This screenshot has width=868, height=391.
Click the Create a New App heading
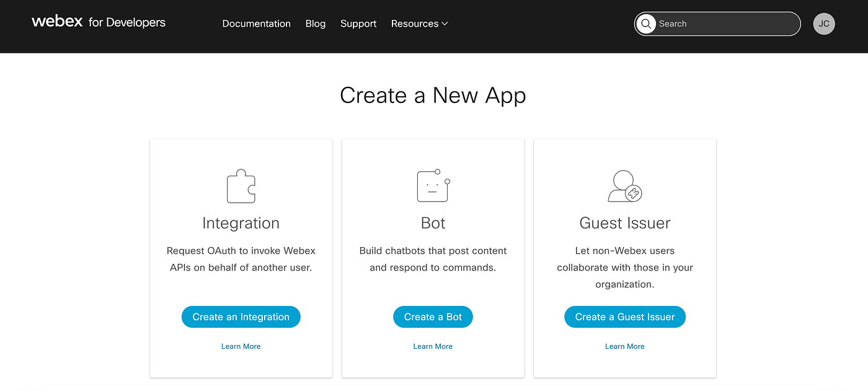pyautogui.click(x=433, y=95)
